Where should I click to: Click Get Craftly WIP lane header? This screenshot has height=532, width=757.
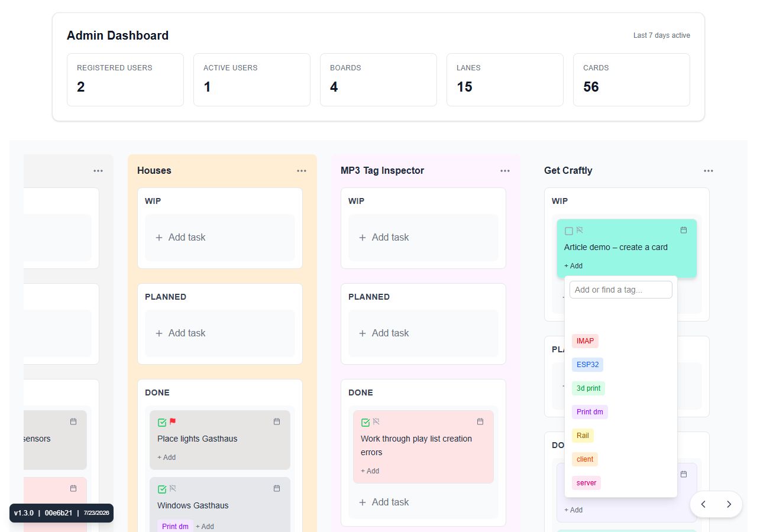[559, 201]
